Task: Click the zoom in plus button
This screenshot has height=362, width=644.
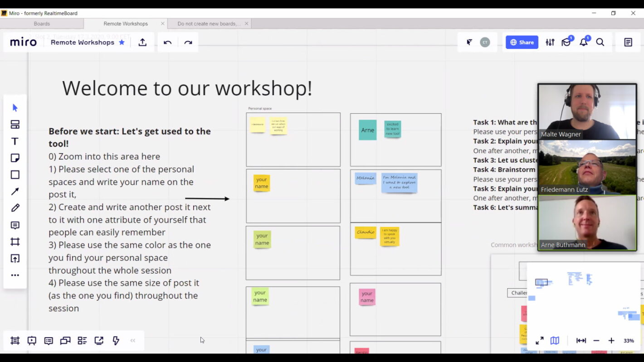Action: click(611, 341)
